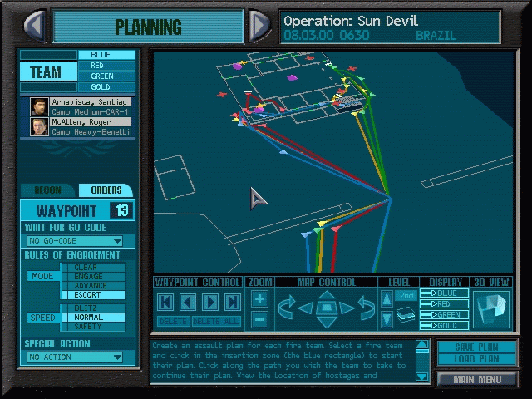
Task: Click LOAD PLAN button
Action: (476, 358)
